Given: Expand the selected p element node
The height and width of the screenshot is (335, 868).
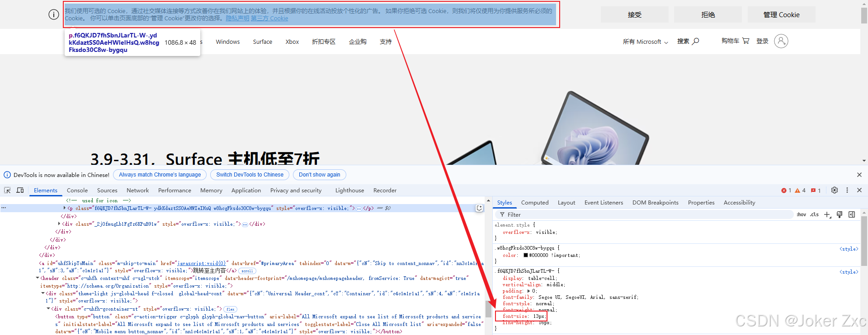Looking at the screenshot, I should (65, 208).
